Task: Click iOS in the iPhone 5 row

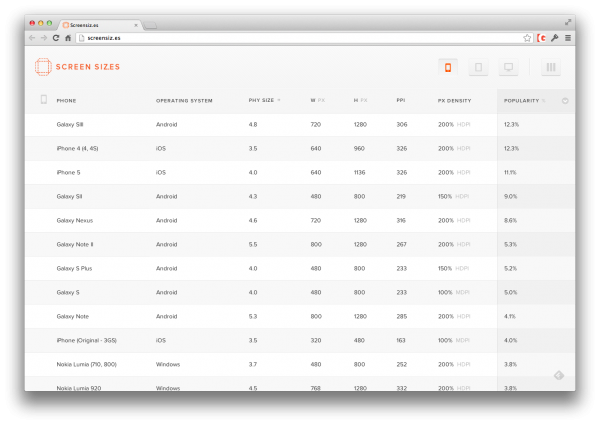Action: click(161, 173)
